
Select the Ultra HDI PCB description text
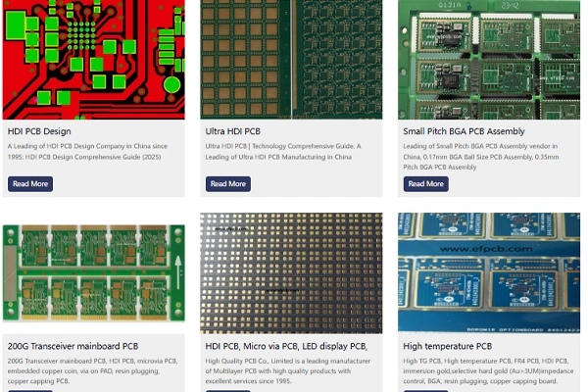point(283,152)
